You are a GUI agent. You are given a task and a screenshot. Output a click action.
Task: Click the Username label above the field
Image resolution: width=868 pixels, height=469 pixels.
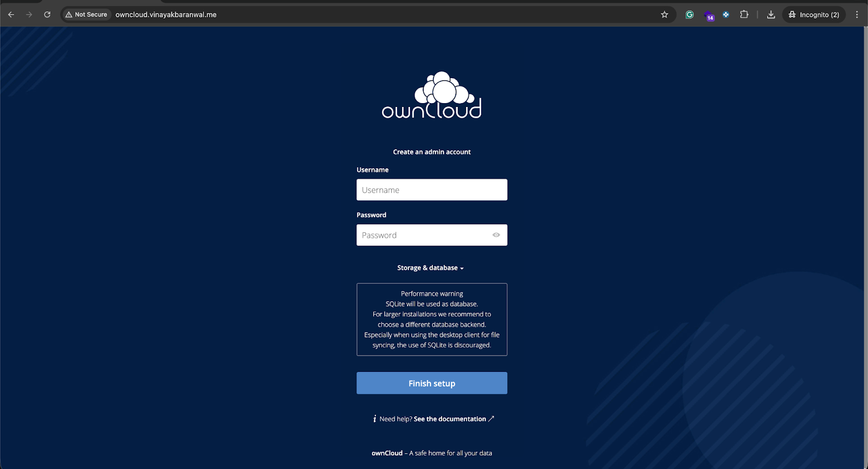coord(372,170)
